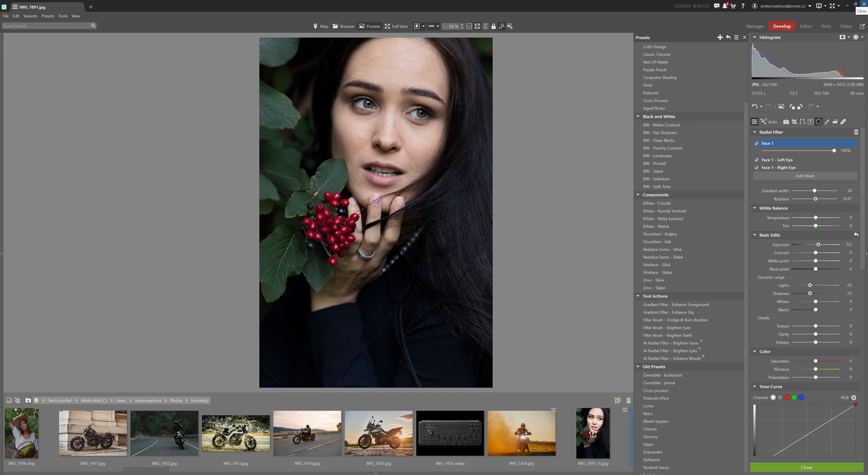
Task: Collapse the Color section
Action: pos(755,351)
